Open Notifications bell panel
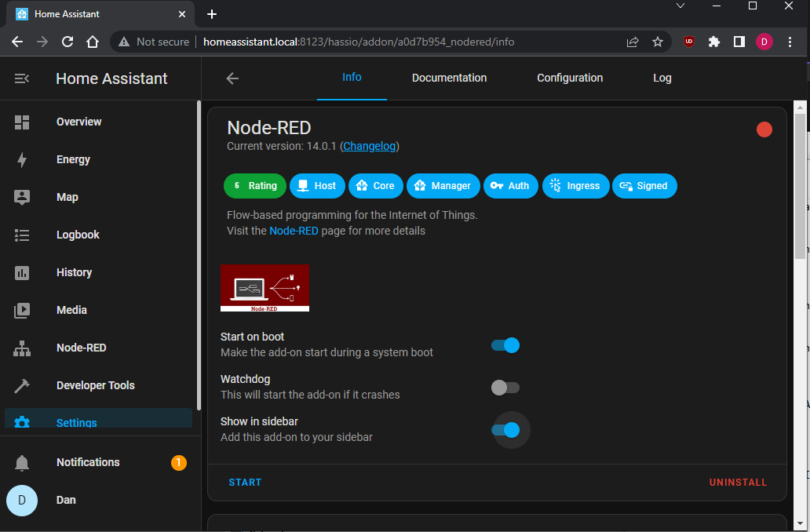Screen dimensions: 810x532 pyautogui.click(x=98, y=463)
